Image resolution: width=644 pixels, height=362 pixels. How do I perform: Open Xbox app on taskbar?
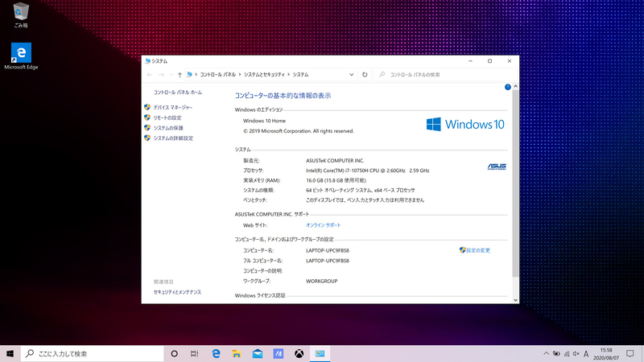point(299,353)
